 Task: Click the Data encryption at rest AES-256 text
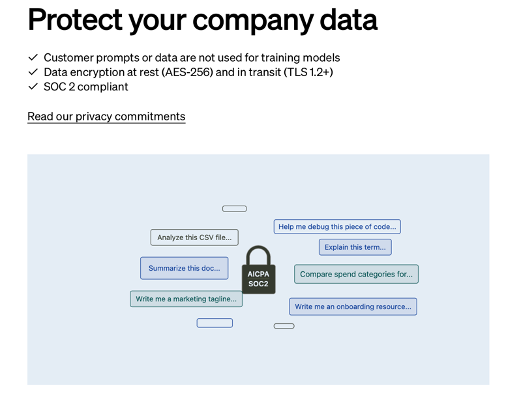tap(188, 72)
